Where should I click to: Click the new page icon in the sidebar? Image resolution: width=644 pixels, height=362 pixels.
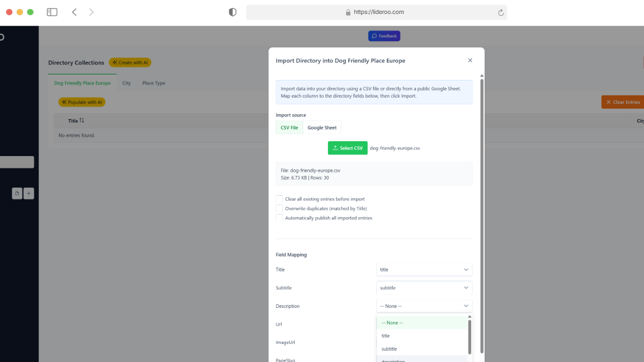coord(17,193)
